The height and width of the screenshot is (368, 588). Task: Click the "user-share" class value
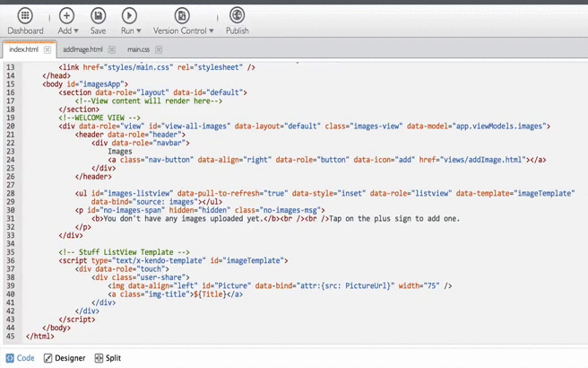(165, 277)
